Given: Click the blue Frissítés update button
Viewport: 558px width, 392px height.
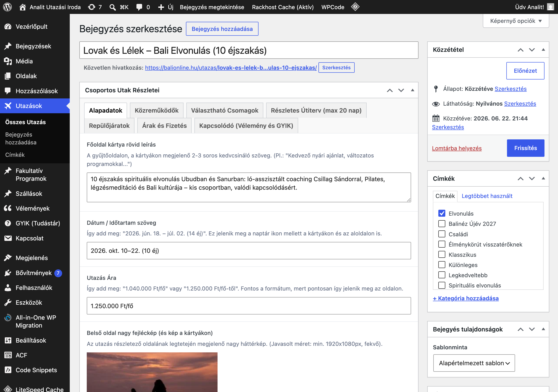Looking at the screenshot, I should pos(526,148).
